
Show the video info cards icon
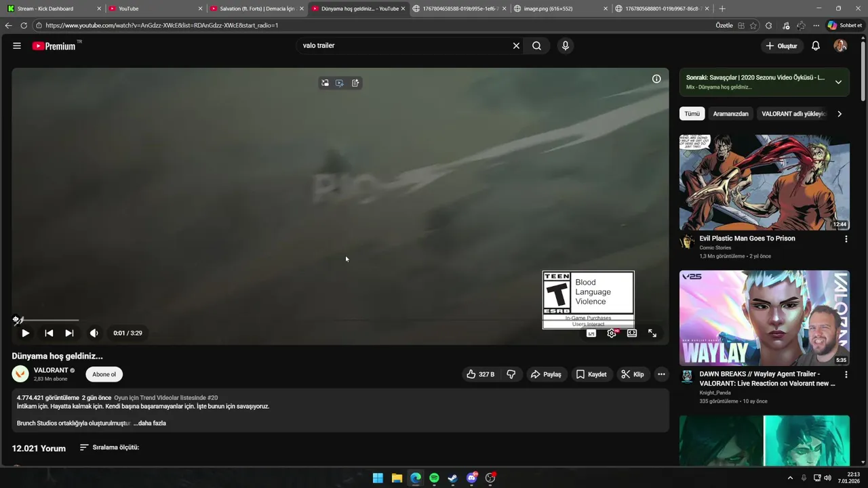pyautogui.click(x=656, y=79)
